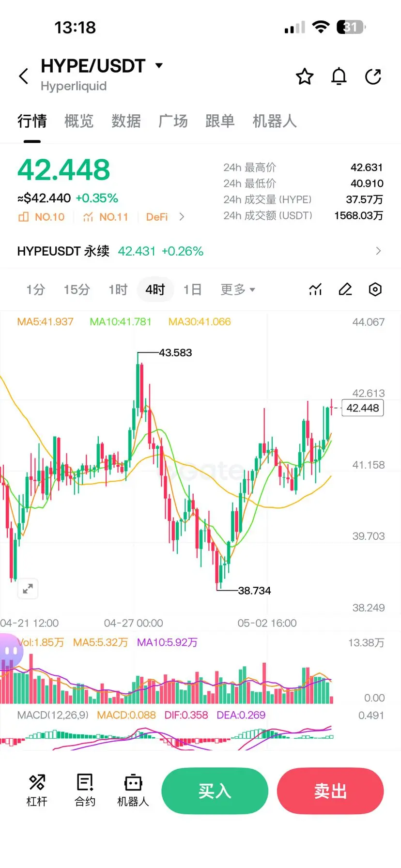Tap the 42.448 current price label on chart
The image size is (401, 868).
click(363, 408)
